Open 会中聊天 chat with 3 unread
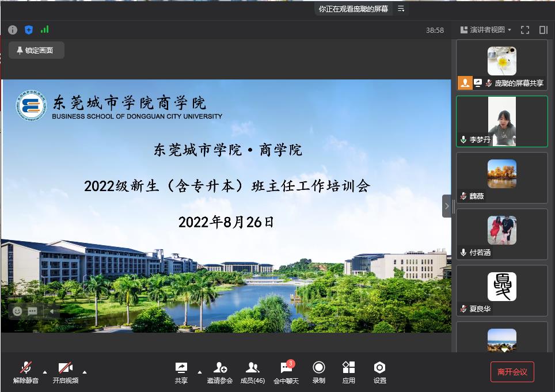This screenshot has height=392, width=555. point(286,372)
